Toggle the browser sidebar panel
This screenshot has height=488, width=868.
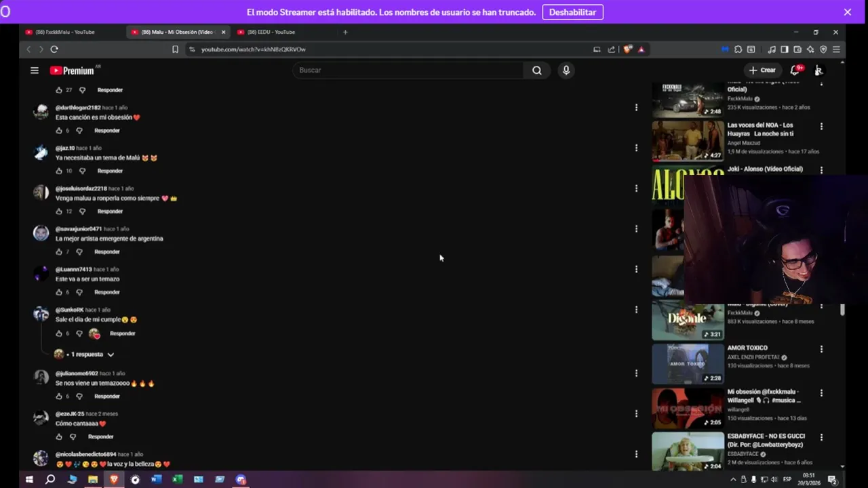(785, 49)
